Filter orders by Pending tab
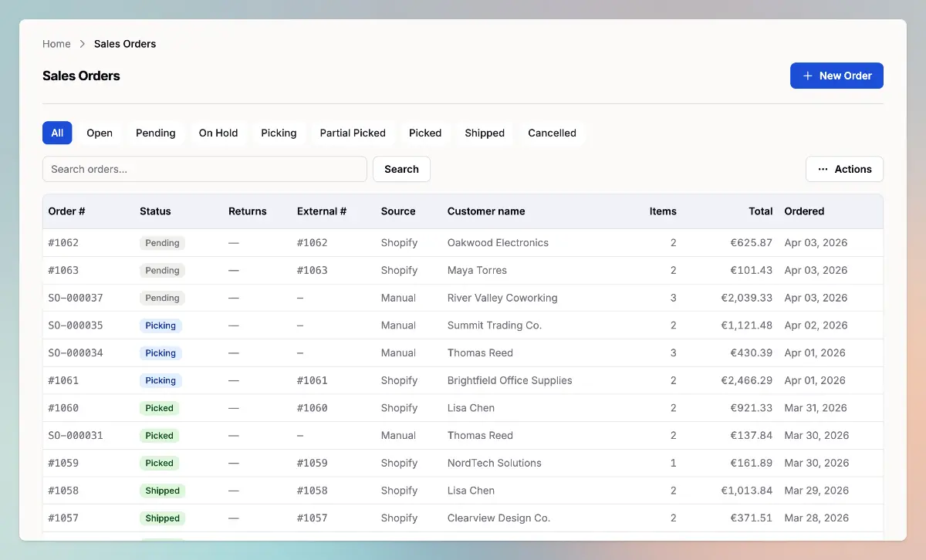 [156, 133]
